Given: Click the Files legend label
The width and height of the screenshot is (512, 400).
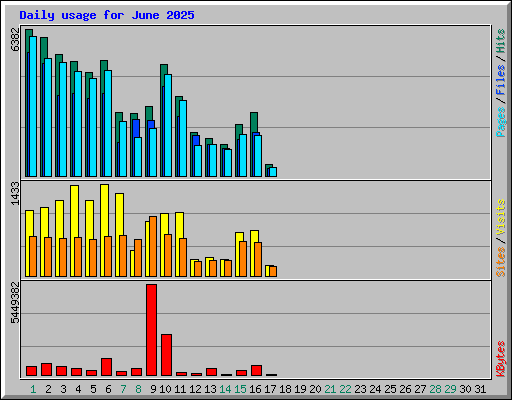Looking at the screenshot, I should point(500,80).
